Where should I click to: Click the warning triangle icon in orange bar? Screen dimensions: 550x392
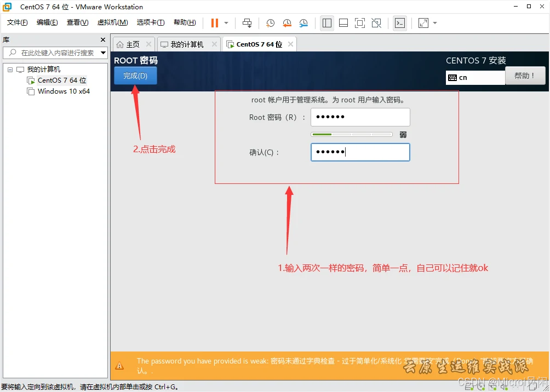[x=119, y=366]
